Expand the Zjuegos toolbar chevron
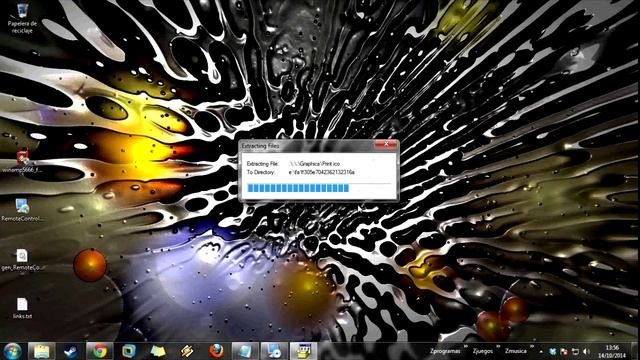This screenshot has width=640, height=360. [x=498, y=347]
